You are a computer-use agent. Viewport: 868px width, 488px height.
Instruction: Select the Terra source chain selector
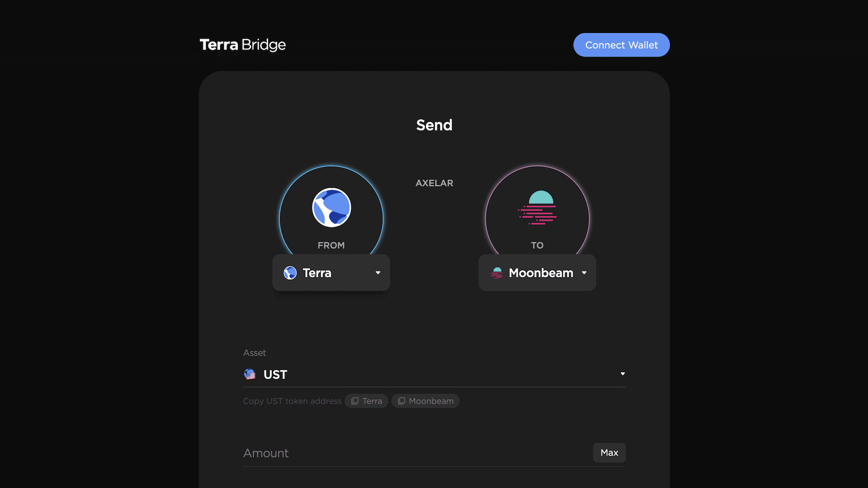(331, 272)
